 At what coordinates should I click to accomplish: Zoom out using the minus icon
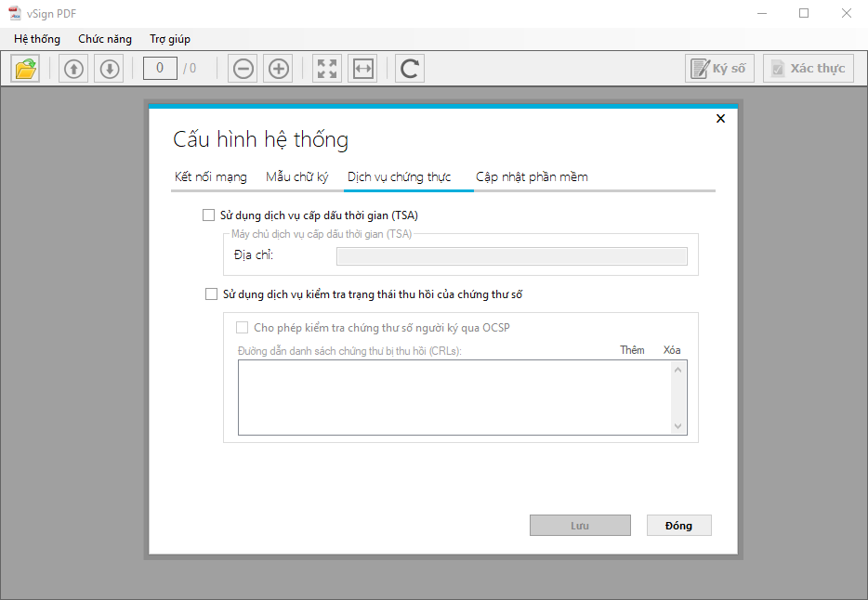click(x=243, y=69)
